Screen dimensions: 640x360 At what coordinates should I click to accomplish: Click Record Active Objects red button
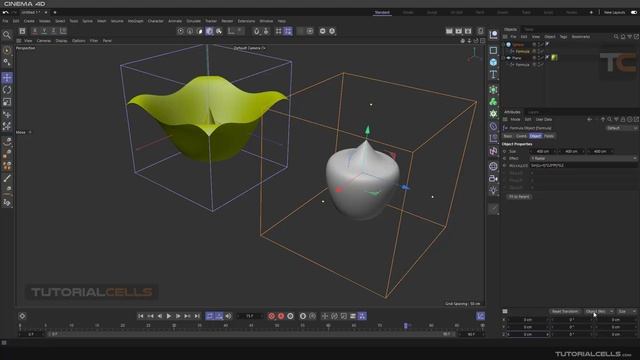click(271, 316)
